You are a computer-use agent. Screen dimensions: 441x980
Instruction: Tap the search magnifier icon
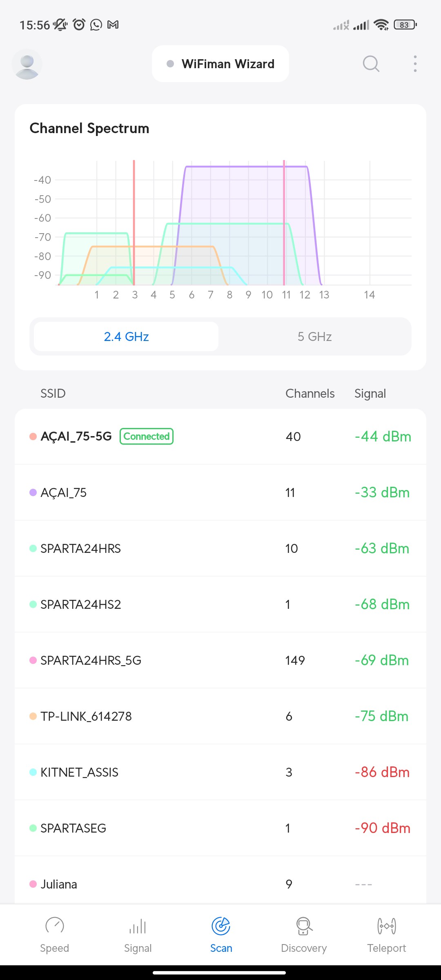[x=371, y=64]
